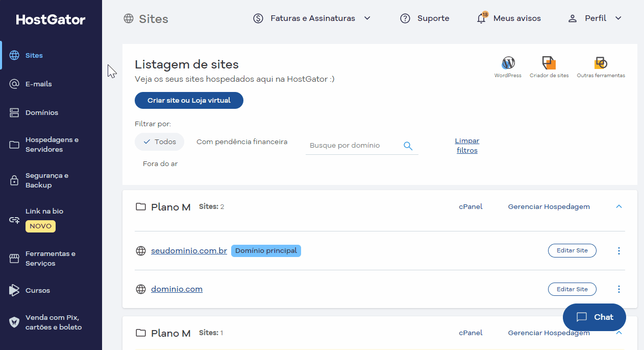This screenshot has height=350, width=644.
Task: Click the Suporte text in header
Action: pos(433,18)
